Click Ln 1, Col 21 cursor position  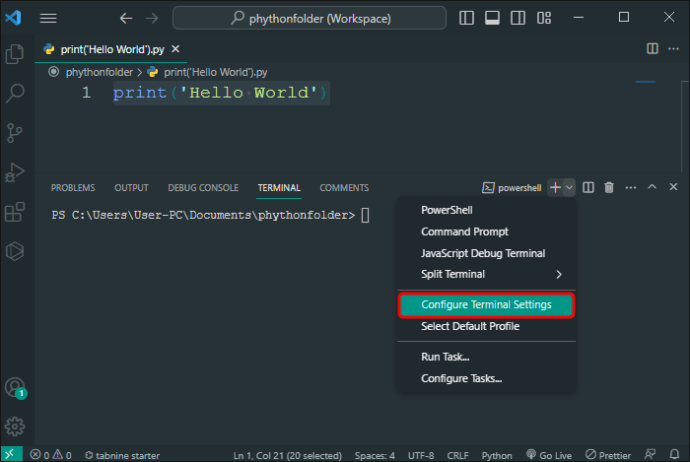pyautogui.click(x=287, y=455)
